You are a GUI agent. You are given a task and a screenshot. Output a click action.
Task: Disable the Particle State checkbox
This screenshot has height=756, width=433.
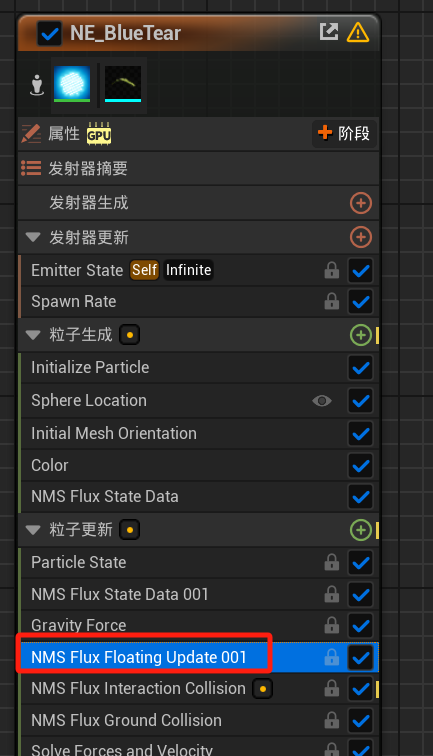pos(361,563)
